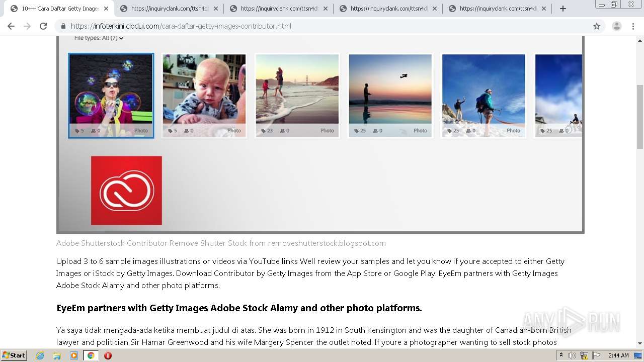Image resolution: width=644 pixels, height=362 pixels.
Task: Click the scrollbar up arrow
Action: pyautogui.click(x=640, y=40)
